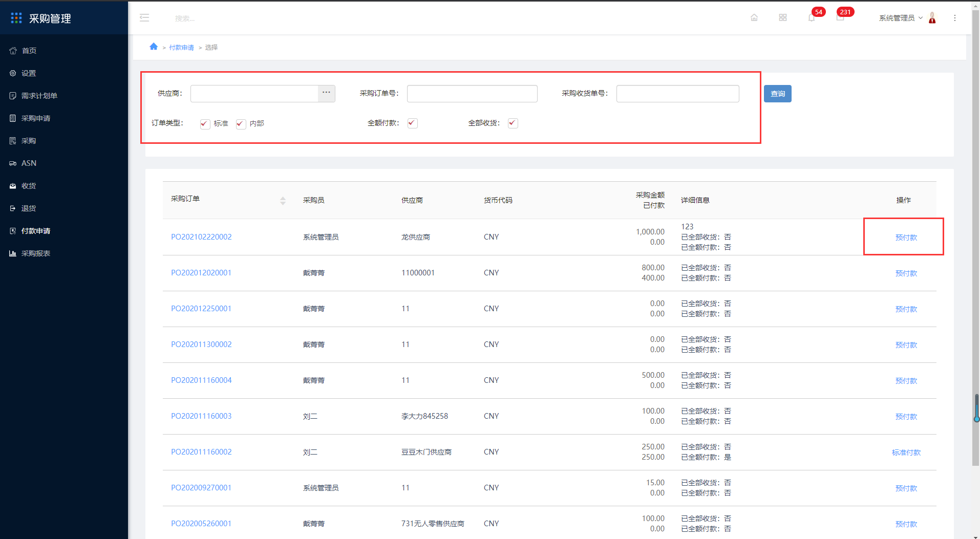Viewport: 980px width, 539px height.
Task: Open order PO202012250001
Action: click(201, 309)
